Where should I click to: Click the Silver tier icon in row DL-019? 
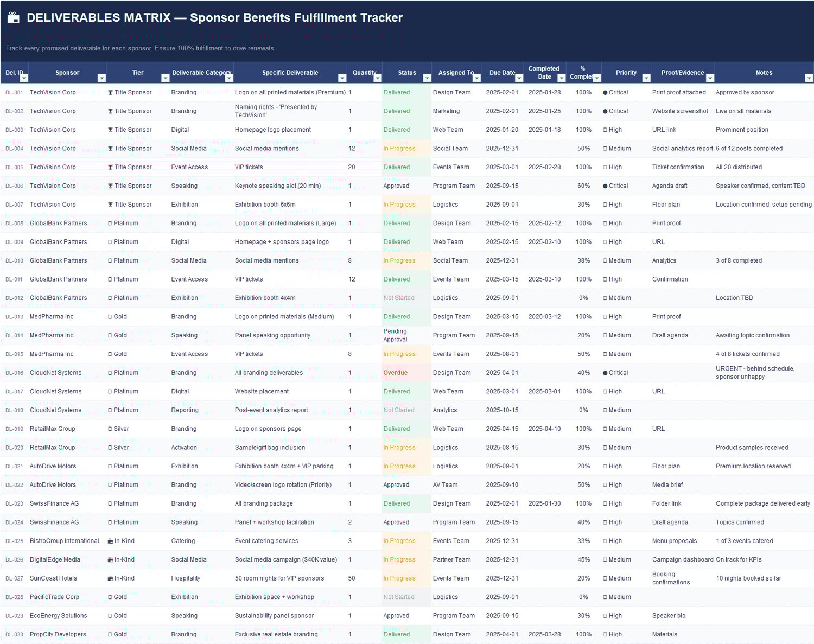[110, 429]
